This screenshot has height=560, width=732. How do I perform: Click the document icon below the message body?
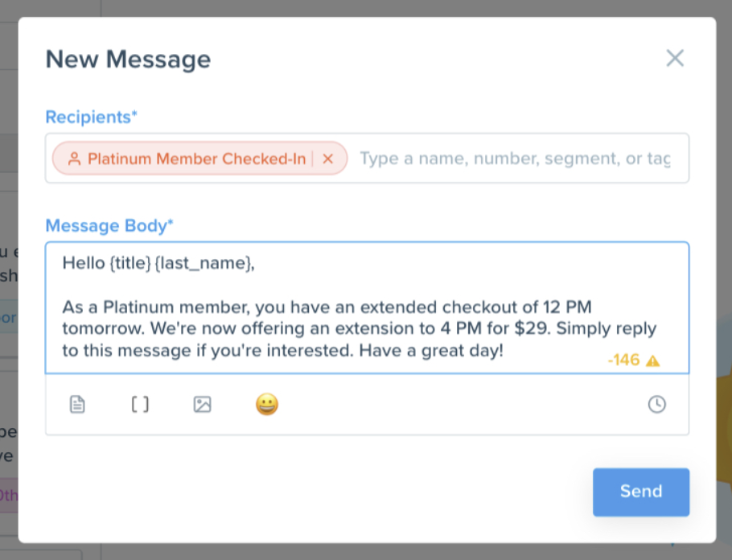(x=76, y=405)
